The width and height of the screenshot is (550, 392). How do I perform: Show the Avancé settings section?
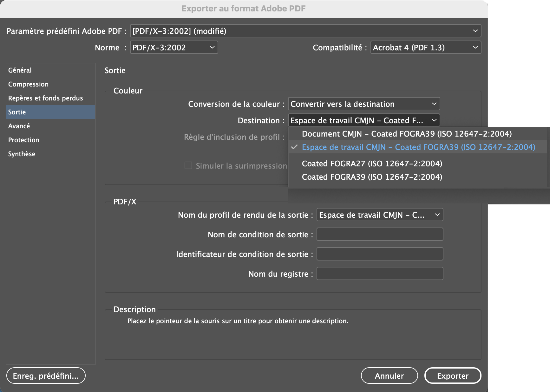pyautogui.click(x=19, y=126)
